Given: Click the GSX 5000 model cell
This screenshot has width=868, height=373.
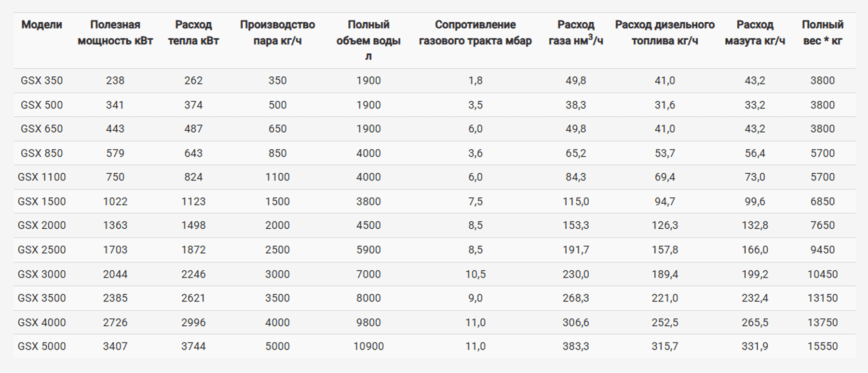Looking at the screenshot, I should (41, 346).
